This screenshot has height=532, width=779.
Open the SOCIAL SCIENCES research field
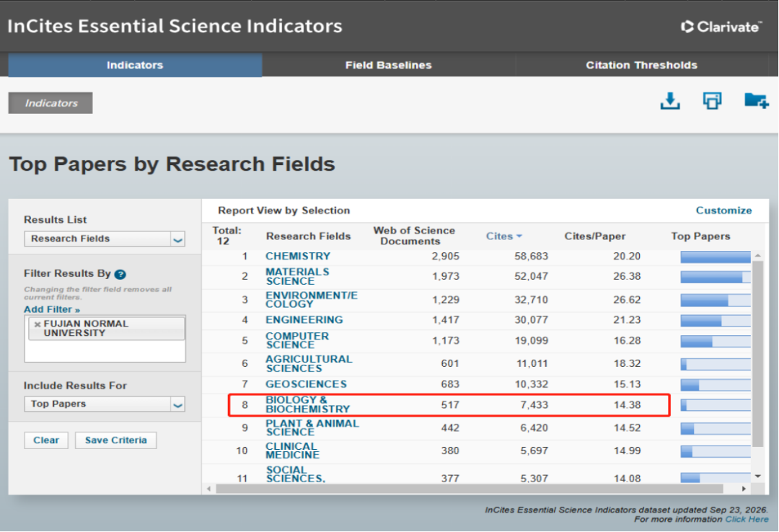(295, 474)
